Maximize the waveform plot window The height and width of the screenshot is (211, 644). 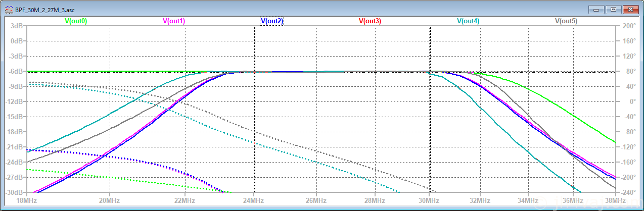pos(613,9)
